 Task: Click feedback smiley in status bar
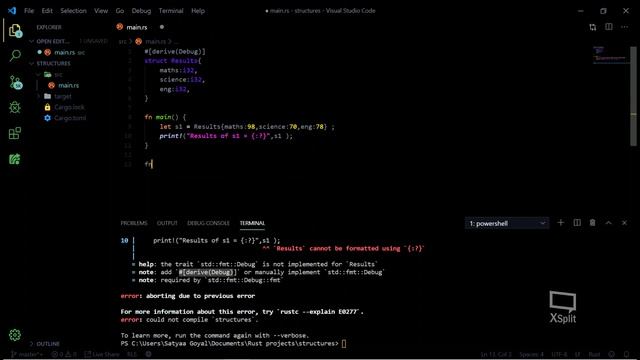click(611, 354)
